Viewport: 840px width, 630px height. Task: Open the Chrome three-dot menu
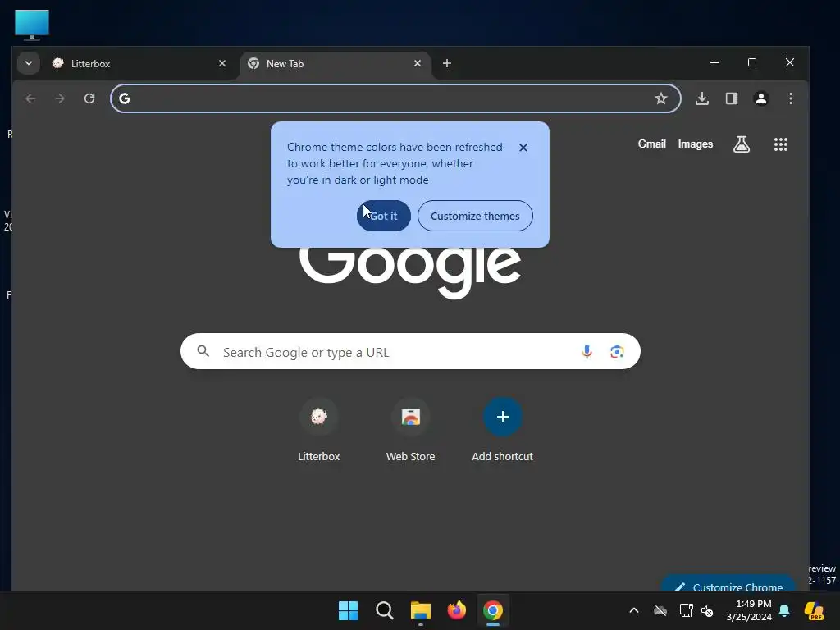coord(791,98)
